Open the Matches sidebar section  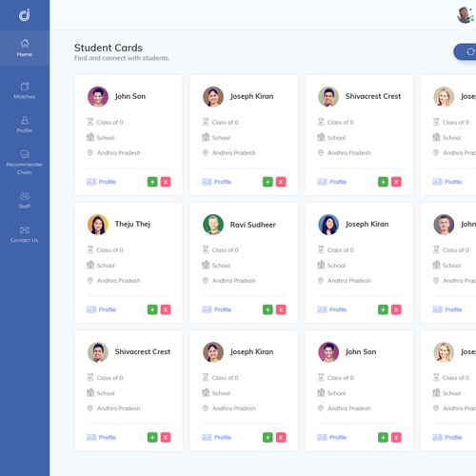(x=25, y=90)
